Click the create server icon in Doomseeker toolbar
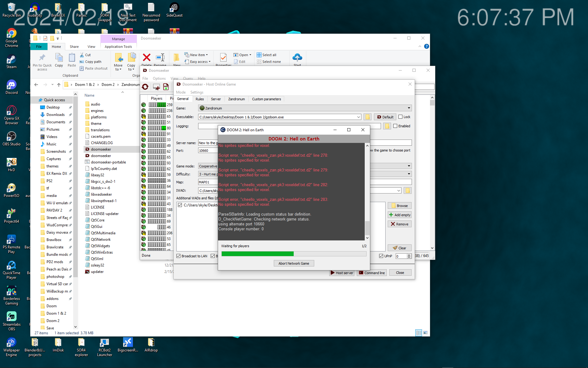This screenshot has height=368, width=588. (156, 87)
